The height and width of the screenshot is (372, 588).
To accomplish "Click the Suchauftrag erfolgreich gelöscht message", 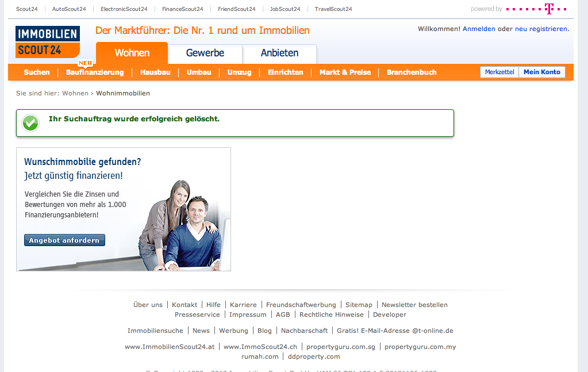I will (134, 119).
